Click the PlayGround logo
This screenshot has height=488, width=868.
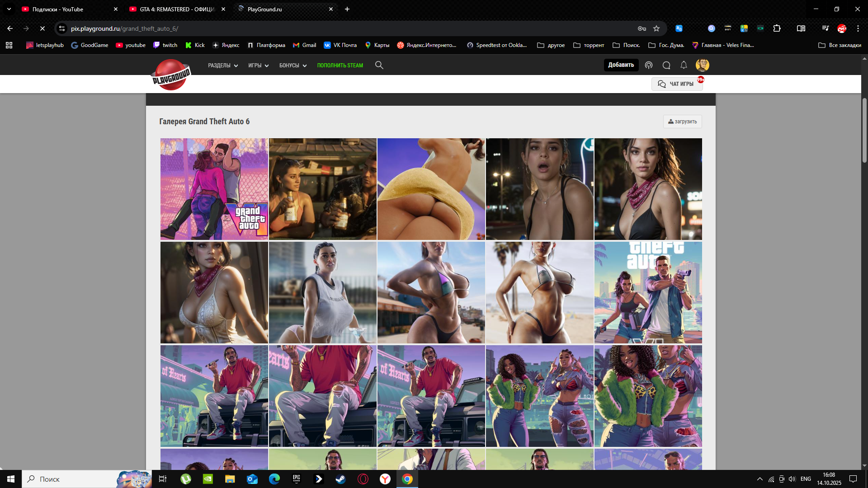pyautogui.click(x=171, y=75)
